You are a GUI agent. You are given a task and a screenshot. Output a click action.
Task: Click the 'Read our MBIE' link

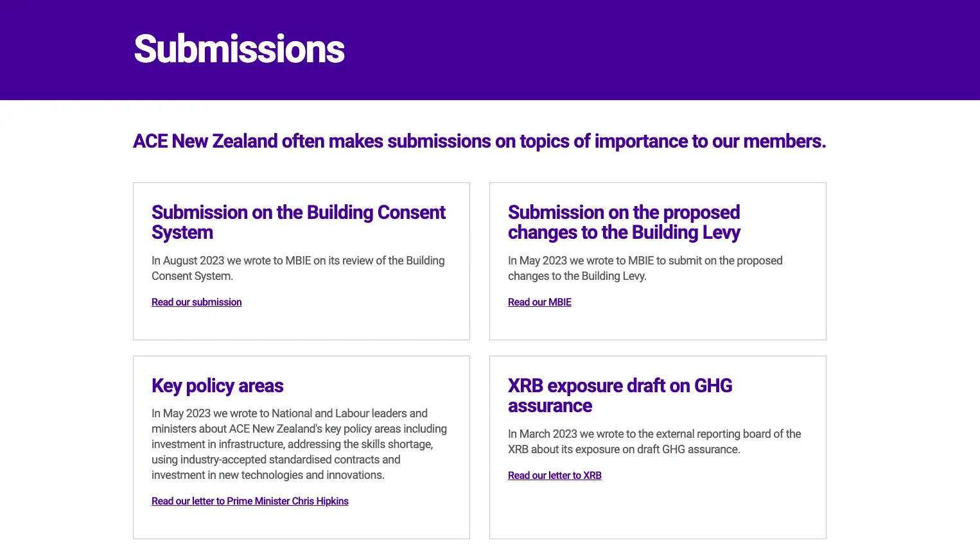pos(539,302)
